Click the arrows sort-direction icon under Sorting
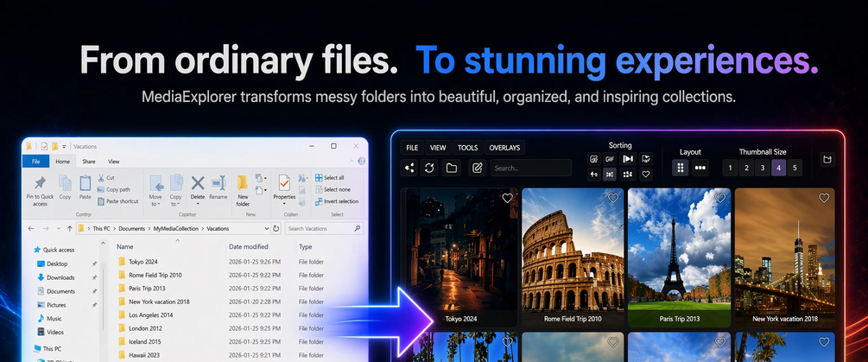 (594, 175)
